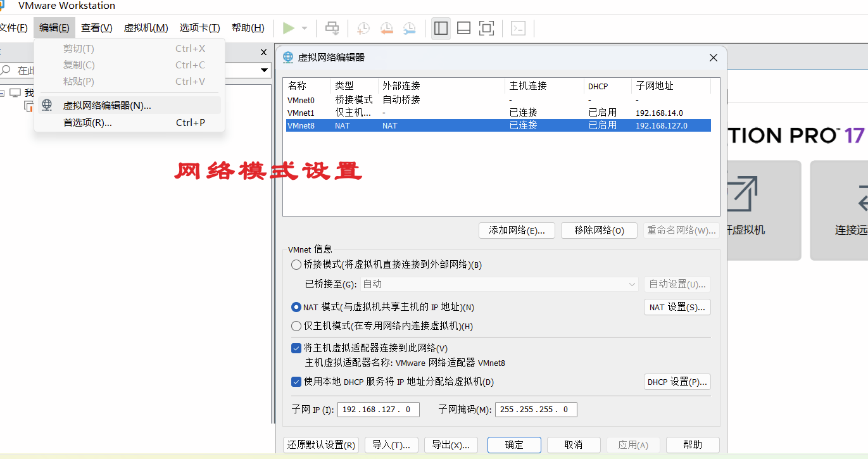
Task: Collapse the My Computer tree node
Action: (2, 93)
